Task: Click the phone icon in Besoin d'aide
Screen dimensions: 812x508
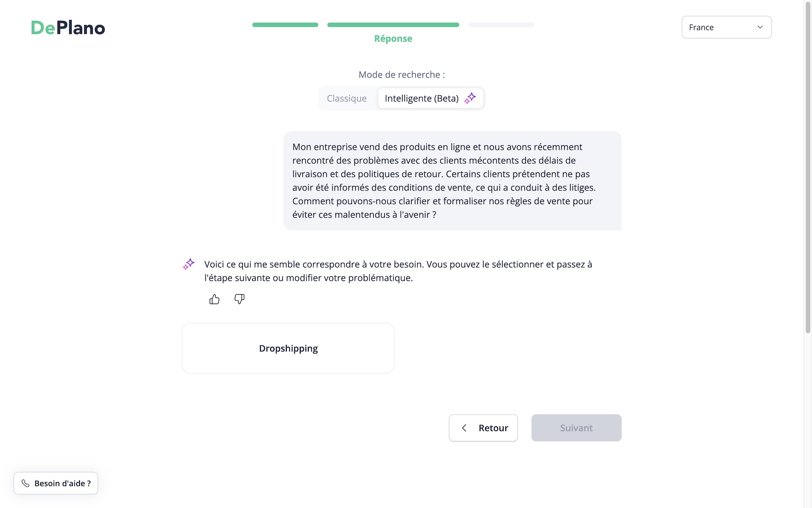Action: tap(25, 483)
